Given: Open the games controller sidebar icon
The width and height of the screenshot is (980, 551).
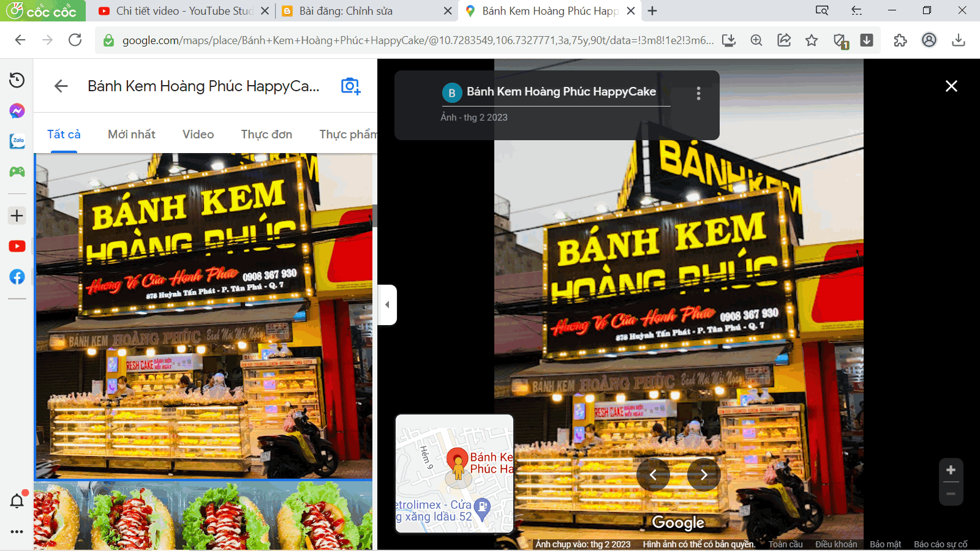Looking at the screenshot, I should 17,172.
